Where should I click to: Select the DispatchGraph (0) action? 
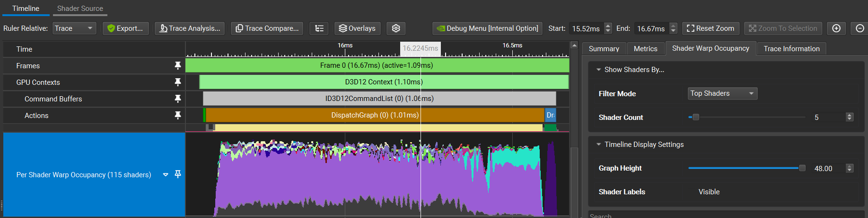pos(375,115)
